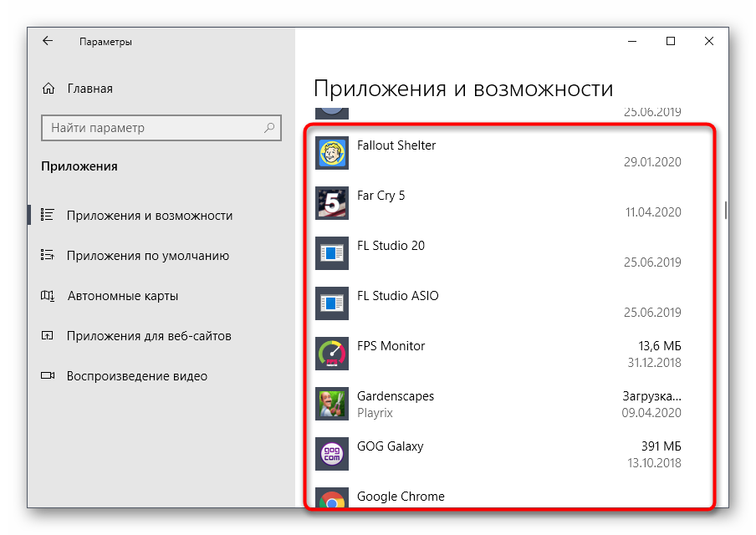Click the GOG Galaxy icon
Image resolution: width=756 pixels, height=535 pixels.
click(x=331, y=455)
